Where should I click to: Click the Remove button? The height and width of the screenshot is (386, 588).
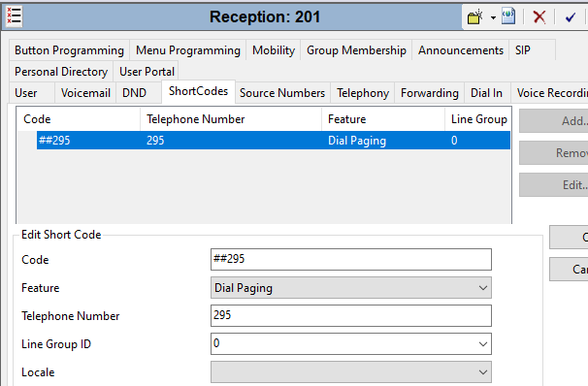pos(553,153)
